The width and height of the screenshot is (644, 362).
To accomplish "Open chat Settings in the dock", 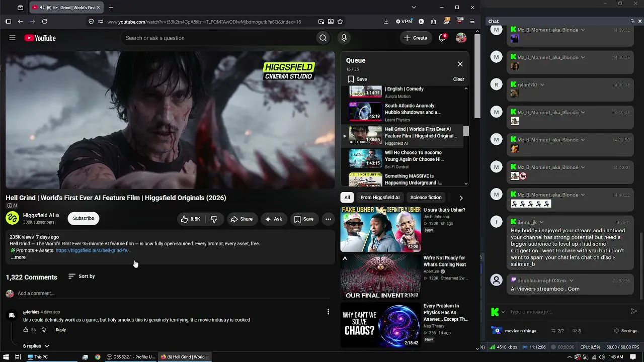I will point(626,331).
